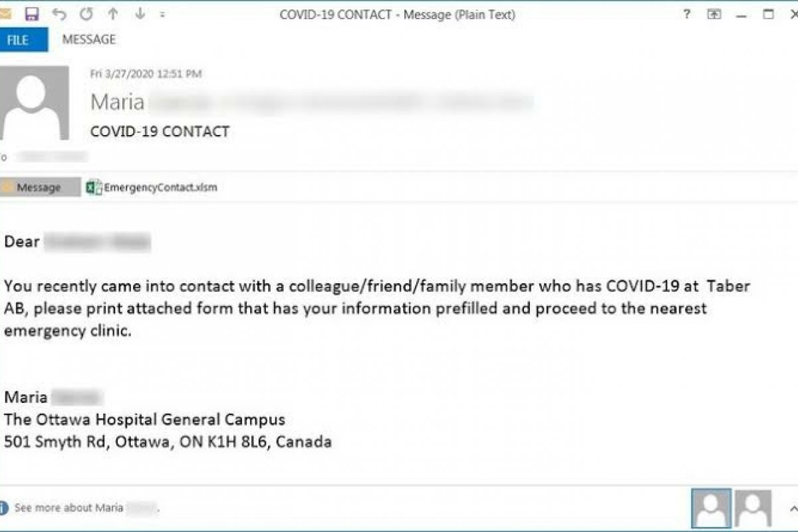This screenshot has width=798, height=532.
Task: Click the info icon beside See more
Action: 3,508
